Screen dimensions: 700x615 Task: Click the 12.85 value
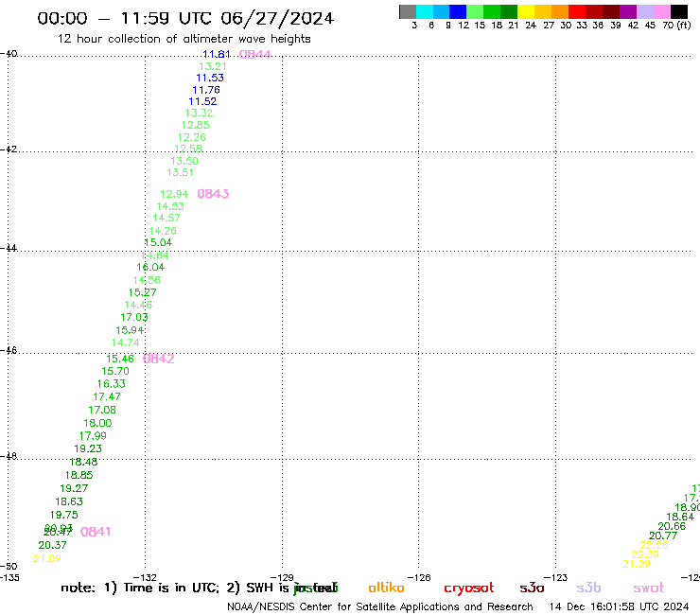click(196, 125)
